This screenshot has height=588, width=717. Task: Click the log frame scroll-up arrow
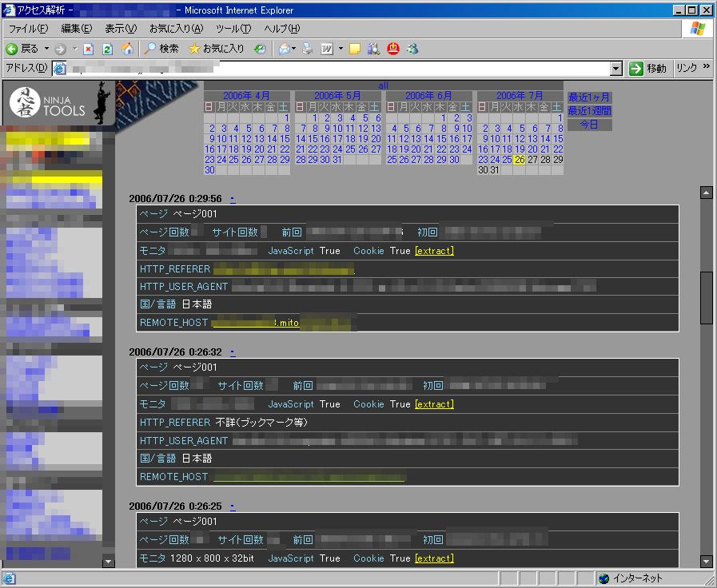pyautogui.click(x=707, y=193)
